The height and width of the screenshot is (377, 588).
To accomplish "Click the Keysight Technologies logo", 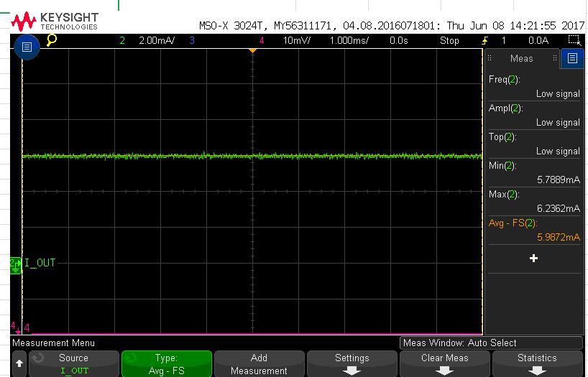I will (x=55, y=22).
